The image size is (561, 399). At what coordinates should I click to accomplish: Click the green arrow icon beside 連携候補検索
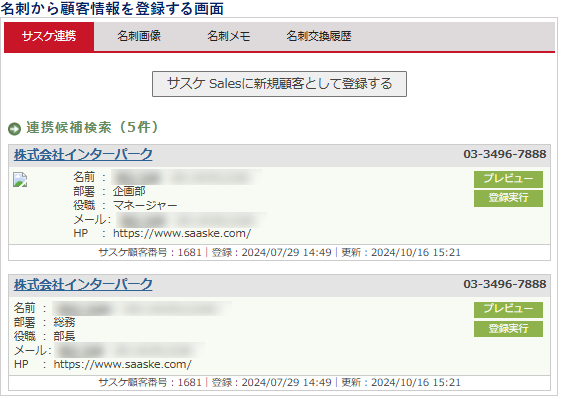15,129
